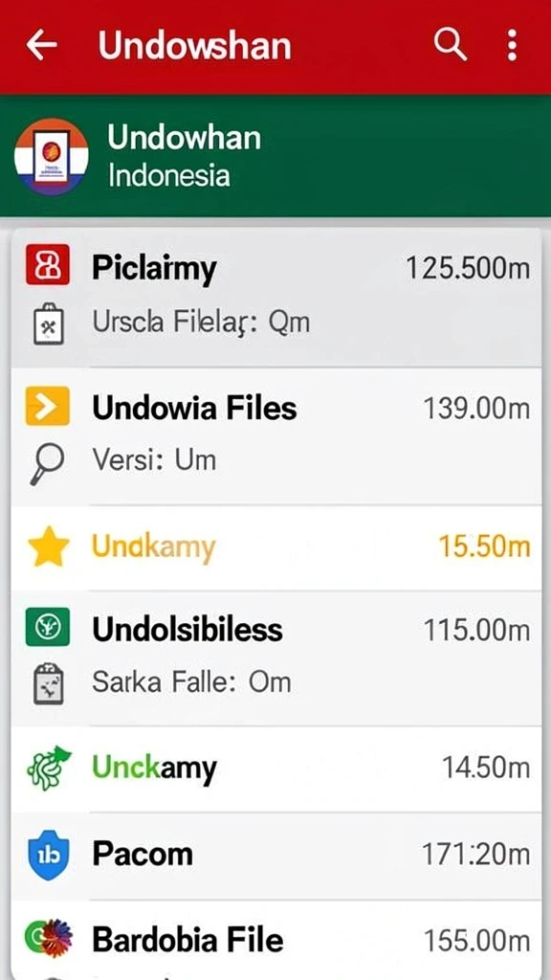Screen dimensions: 551x980
Task: Tap the red Piclarmy app icon
Action: (48, 265)
